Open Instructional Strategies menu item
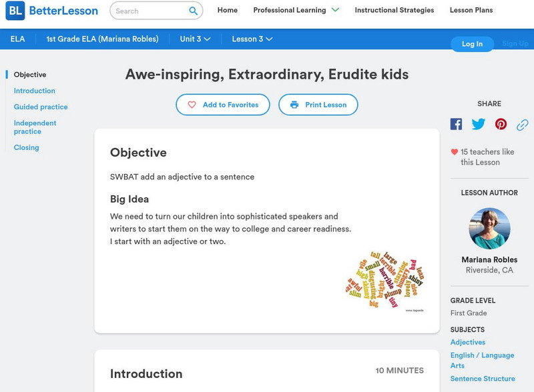534x392 pixels. 394,11
